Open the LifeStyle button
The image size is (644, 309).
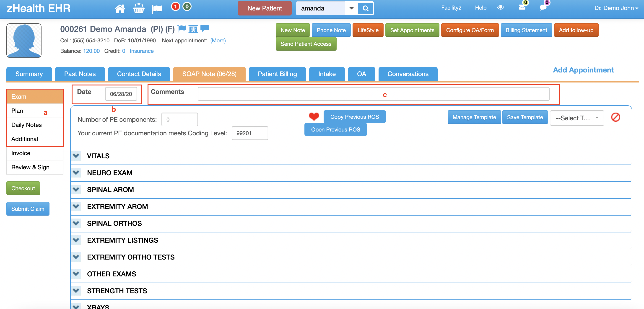(368, 30)
